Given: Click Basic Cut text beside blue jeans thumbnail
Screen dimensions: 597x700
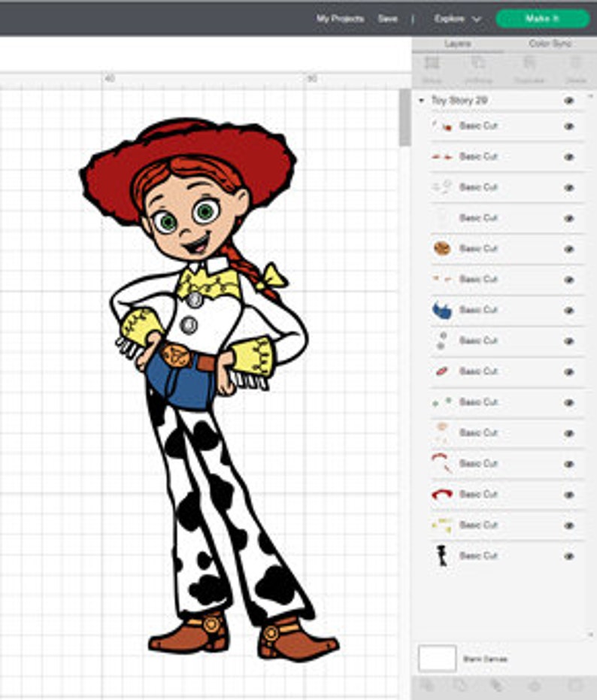Looking at the screenshot, I should point(478,310).
